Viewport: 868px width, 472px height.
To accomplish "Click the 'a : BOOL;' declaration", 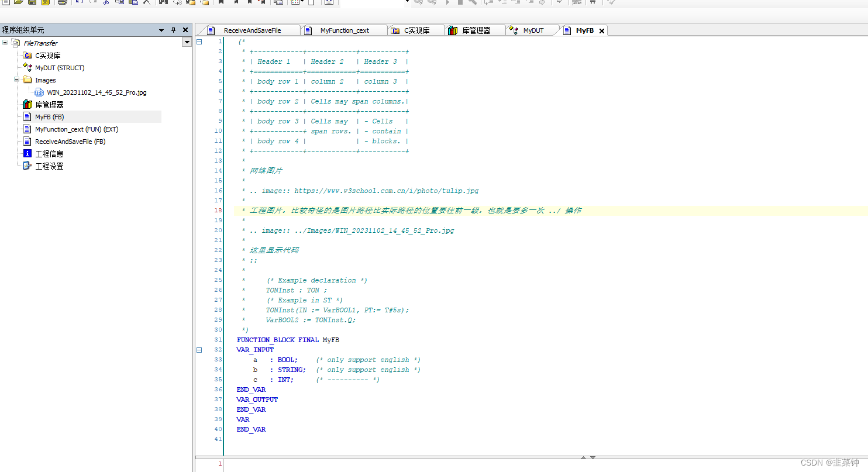I will (x=275, y=360).
